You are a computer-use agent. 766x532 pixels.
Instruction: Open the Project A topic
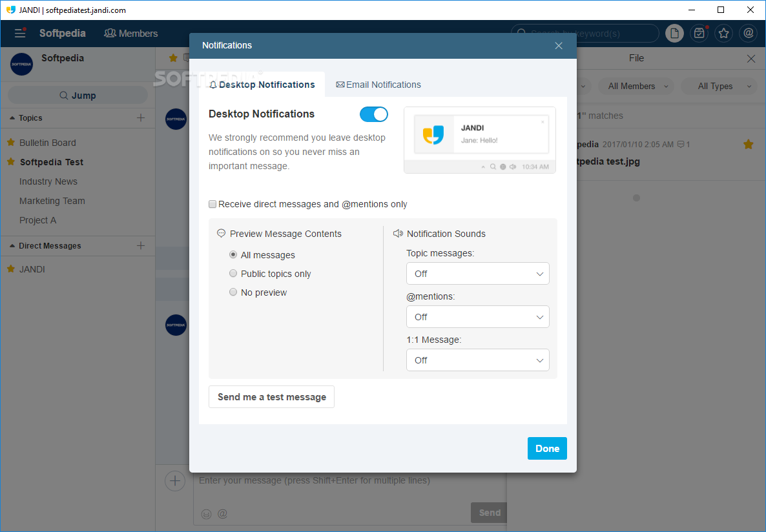(37, 220)
